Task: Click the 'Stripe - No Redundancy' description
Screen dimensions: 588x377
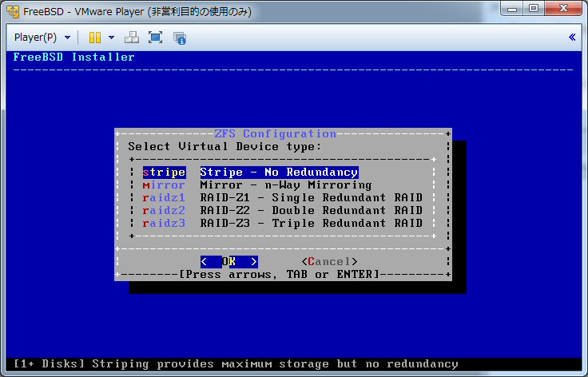Action: click(280, 172)
